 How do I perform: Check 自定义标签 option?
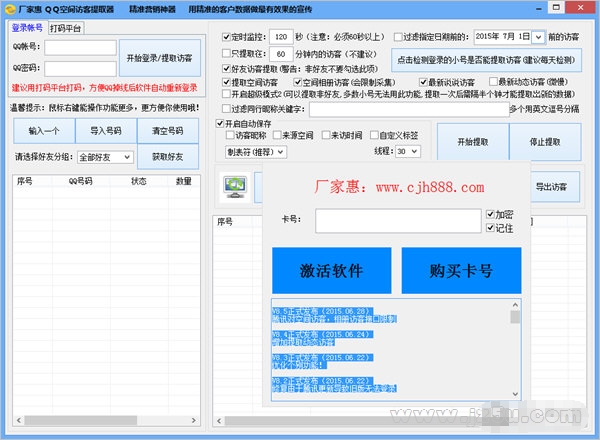tap(374, 135)
